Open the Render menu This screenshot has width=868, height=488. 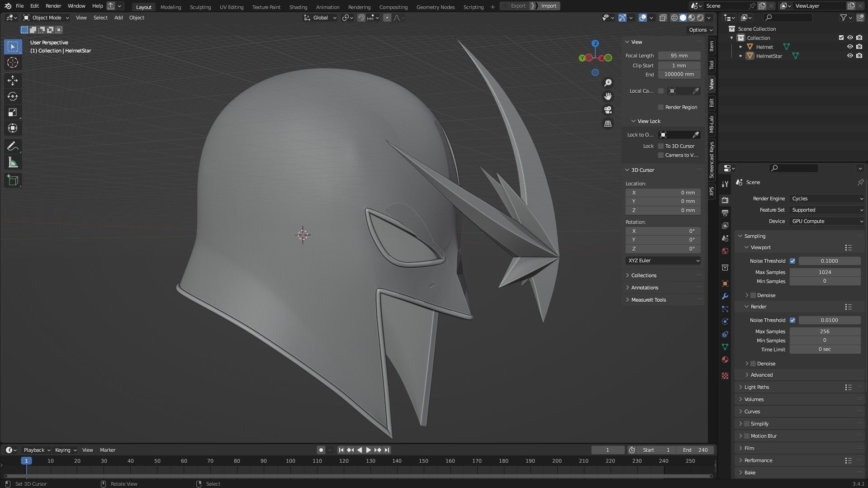click(53, 6)
